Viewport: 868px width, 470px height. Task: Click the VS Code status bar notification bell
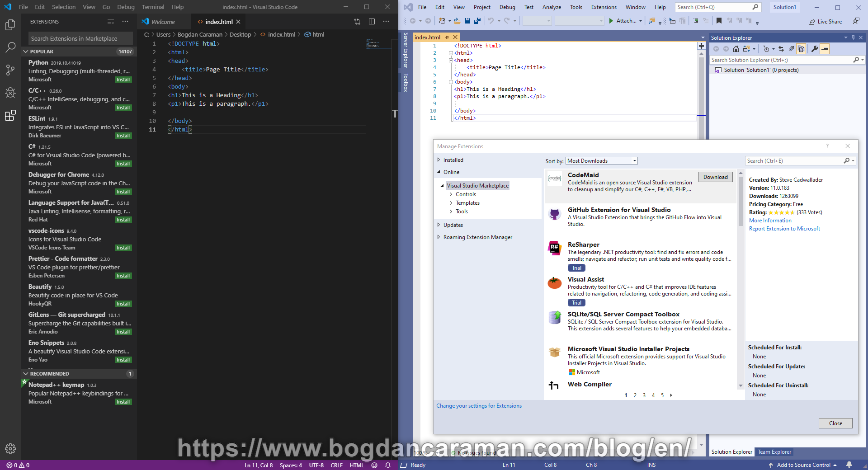coord(388,465)
